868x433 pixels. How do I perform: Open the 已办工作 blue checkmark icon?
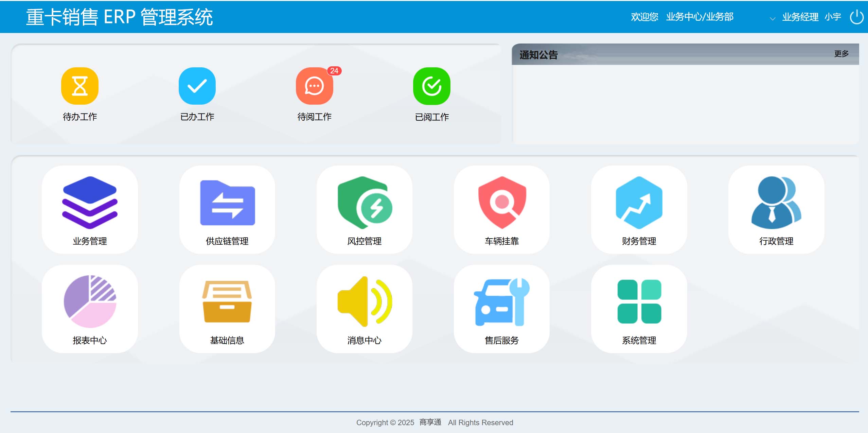point(197,86)
